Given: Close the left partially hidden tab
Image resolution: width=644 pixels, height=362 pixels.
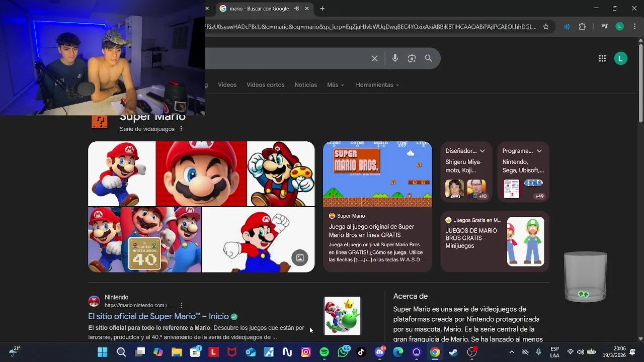Looking at the screenshot, I should click(x=207, y=9).
